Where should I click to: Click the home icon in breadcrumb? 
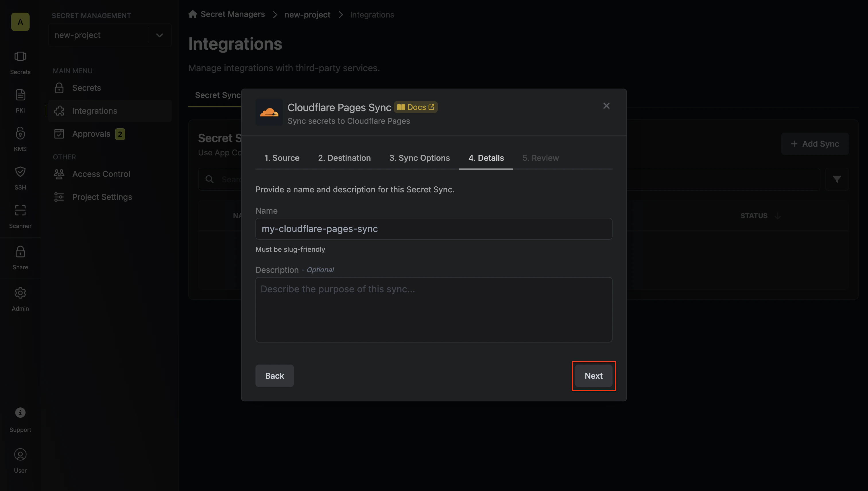pos(193,14)
